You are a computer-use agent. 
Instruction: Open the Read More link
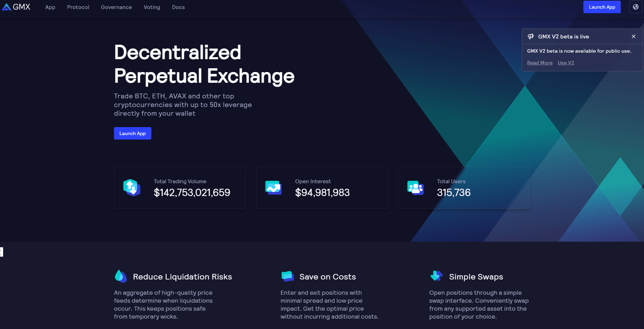[x=539, y=63]
